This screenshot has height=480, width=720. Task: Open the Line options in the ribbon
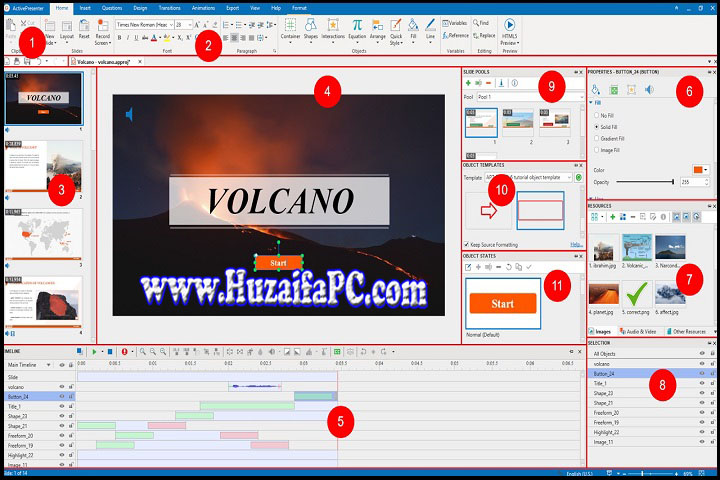click(x=430, y=30)
